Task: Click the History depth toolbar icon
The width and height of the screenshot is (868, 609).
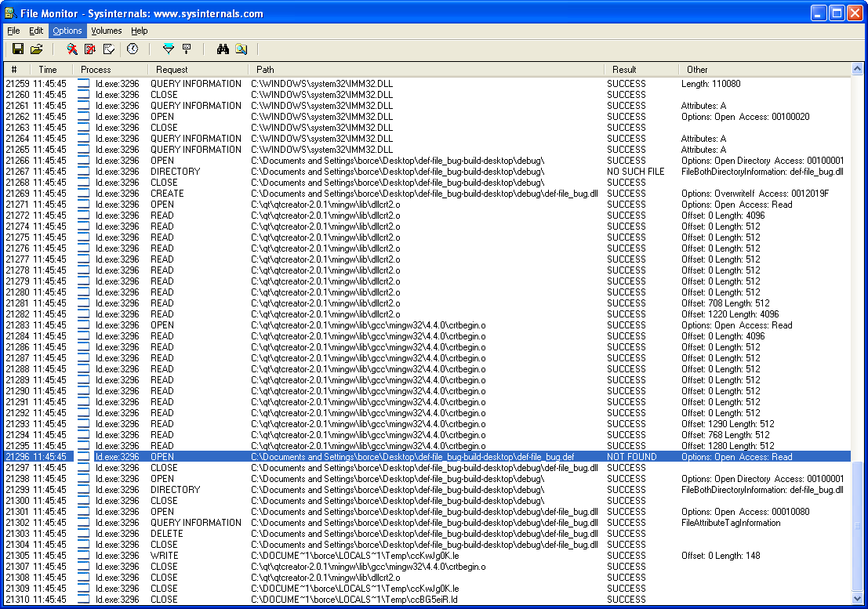Action: (187, 49)
